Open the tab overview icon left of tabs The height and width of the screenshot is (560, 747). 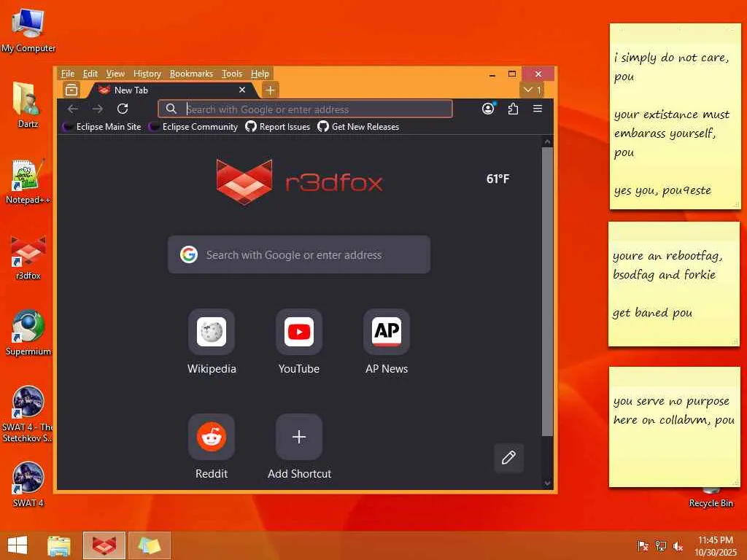71,90
